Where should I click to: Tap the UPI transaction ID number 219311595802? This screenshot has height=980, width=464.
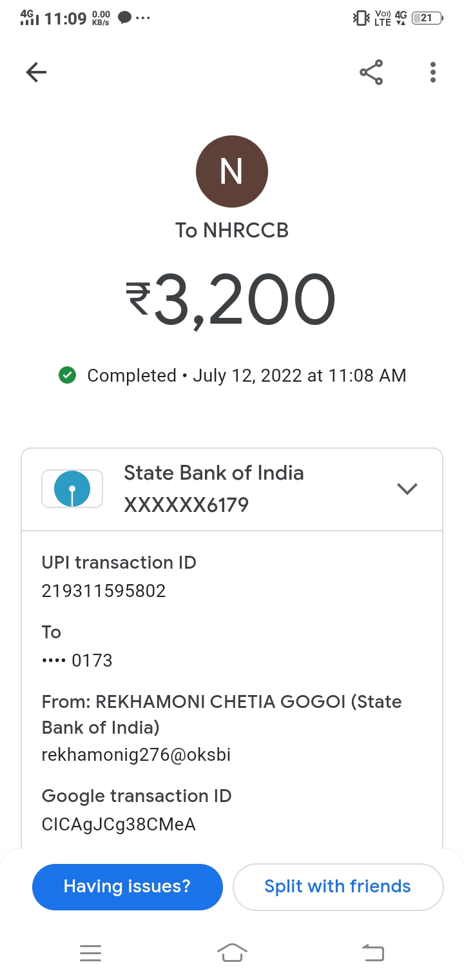pyautogui.click(x=104, y=591)
